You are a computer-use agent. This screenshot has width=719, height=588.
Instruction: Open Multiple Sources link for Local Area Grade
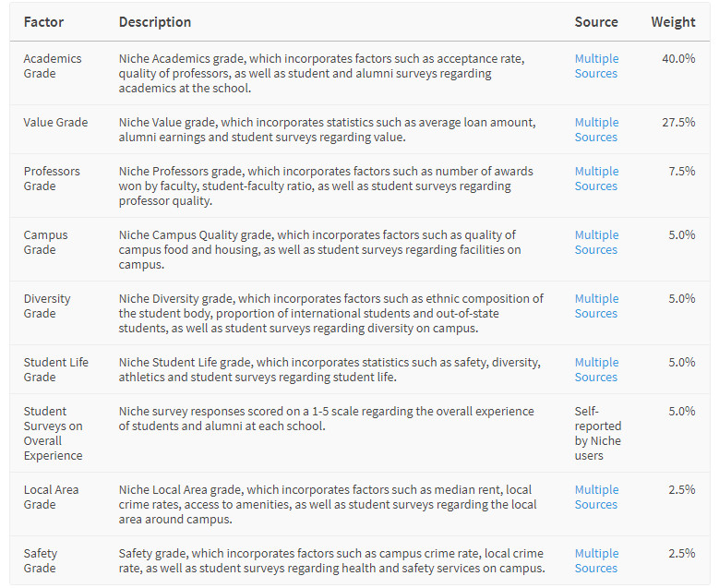pos(596,497)
